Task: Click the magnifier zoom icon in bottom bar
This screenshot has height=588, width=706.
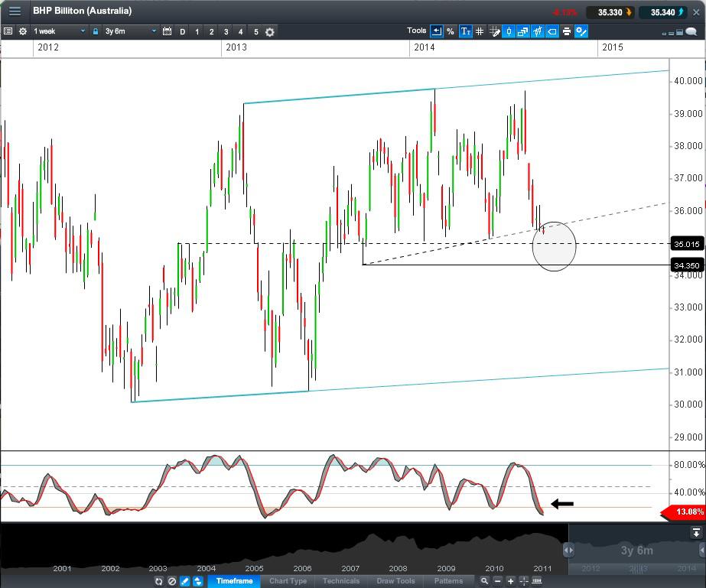Action: 484,581
